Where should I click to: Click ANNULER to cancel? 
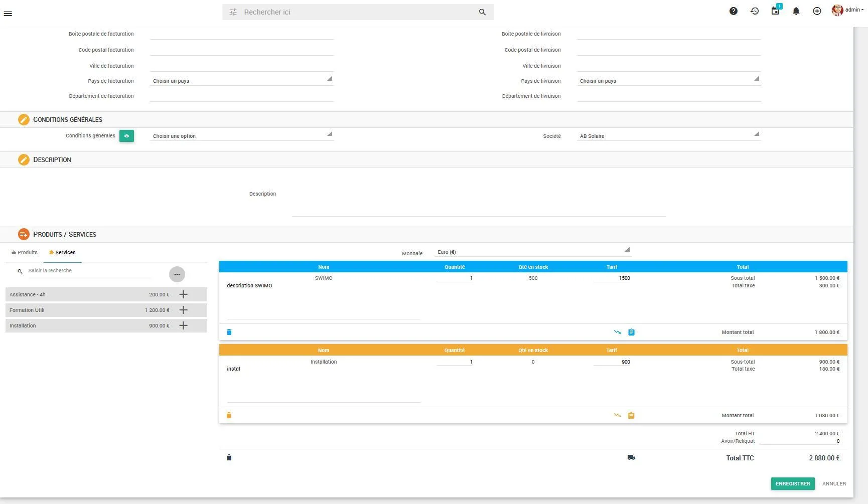click(x=834, y=484)
